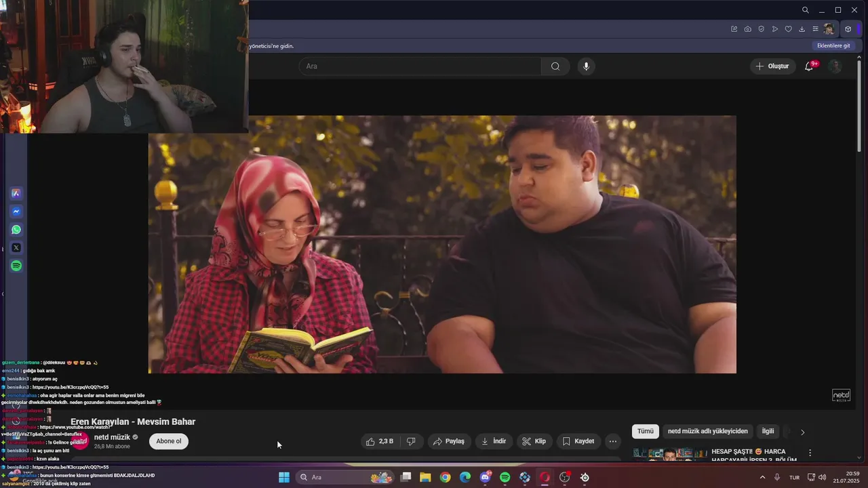Open HESAP ŞAŞTI video thumbnail
The height and width of the screenshot is (488, 868).
669,454
